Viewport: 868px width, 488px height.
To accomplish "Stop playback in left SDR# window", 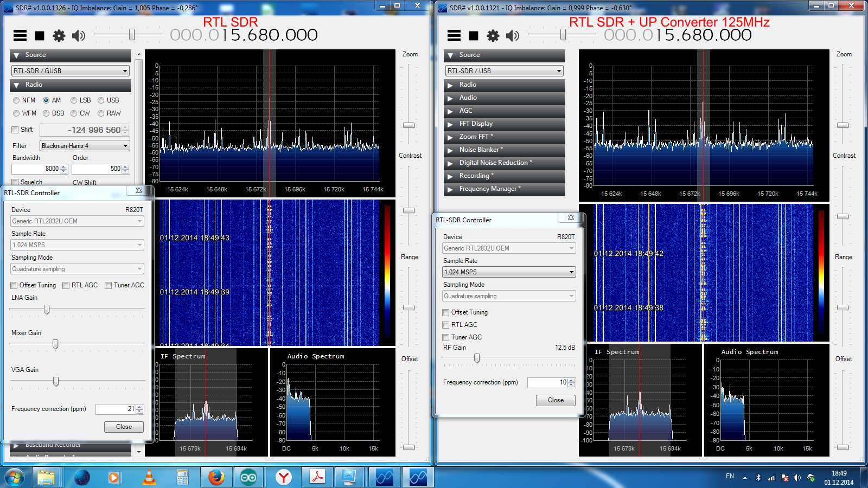I will (40, 36).
